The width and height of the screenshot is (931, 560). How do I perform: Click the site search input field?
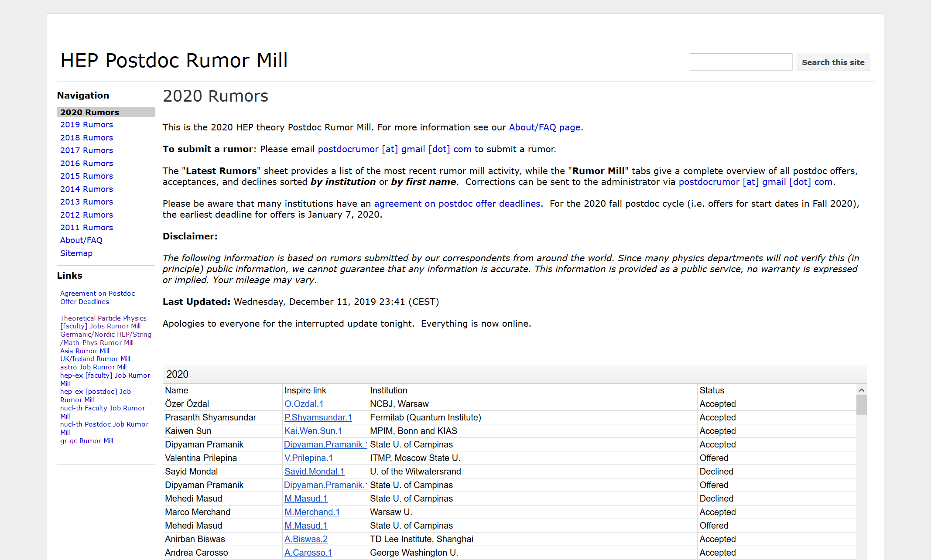pos(741,62)
